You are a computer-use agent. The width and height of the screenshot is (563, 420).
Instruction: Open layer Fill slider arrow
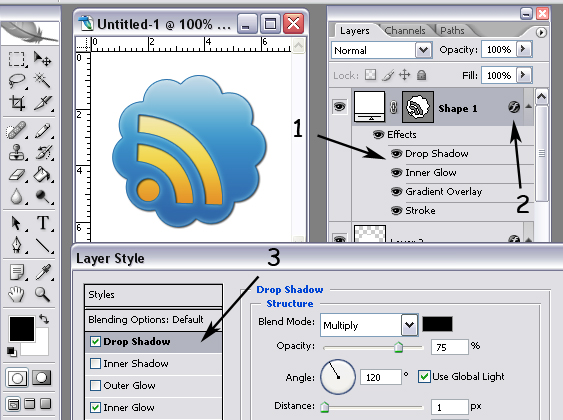[x=524, y=75]
